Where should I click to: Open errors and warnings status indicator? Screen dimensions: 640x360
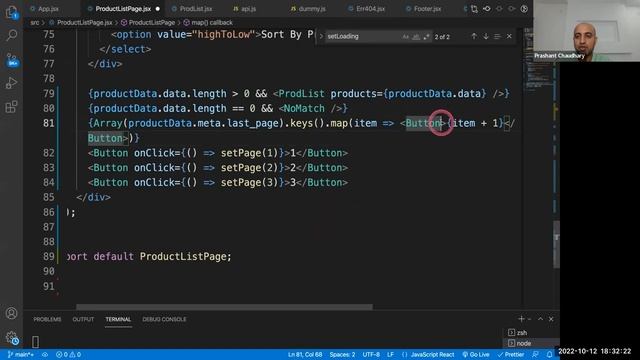pyautogui.click(x=68, y=354)
